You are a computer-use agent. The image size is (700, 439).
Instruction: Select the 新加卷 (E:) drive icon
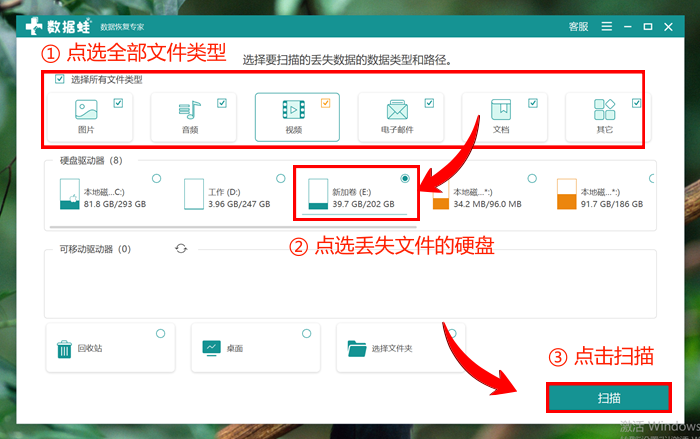click(x=318, y=194)
